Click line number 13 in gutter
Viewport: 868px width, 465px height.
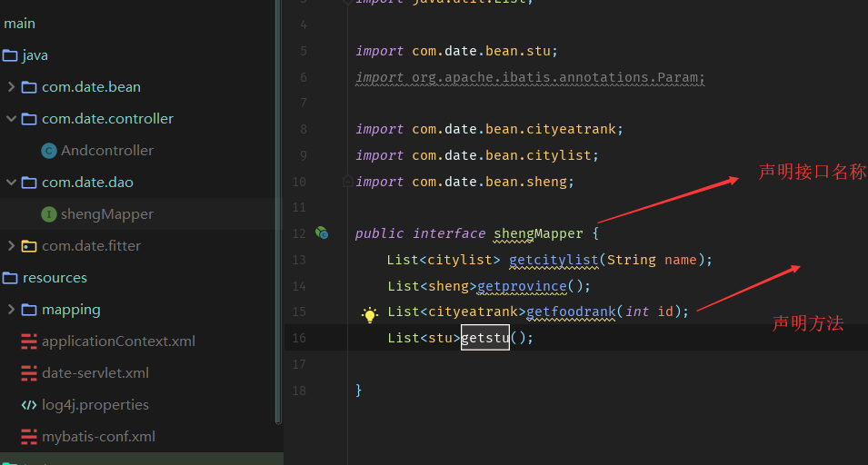(299, 260)
